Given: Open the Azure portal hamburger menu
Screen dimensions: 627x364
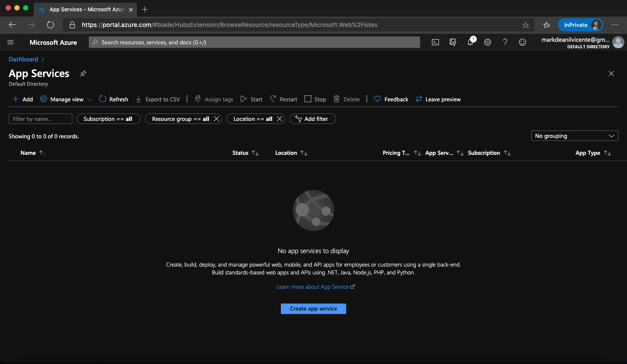Looking at the screenshot, I should tap(11, 42).
